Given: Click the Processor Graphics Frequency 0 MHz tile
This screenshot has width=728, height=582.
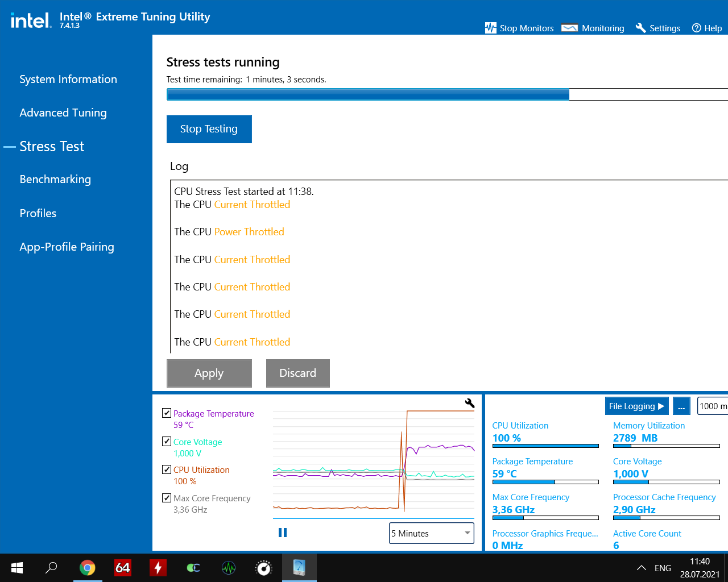Looking at the screenshot, I should (545, 539).
